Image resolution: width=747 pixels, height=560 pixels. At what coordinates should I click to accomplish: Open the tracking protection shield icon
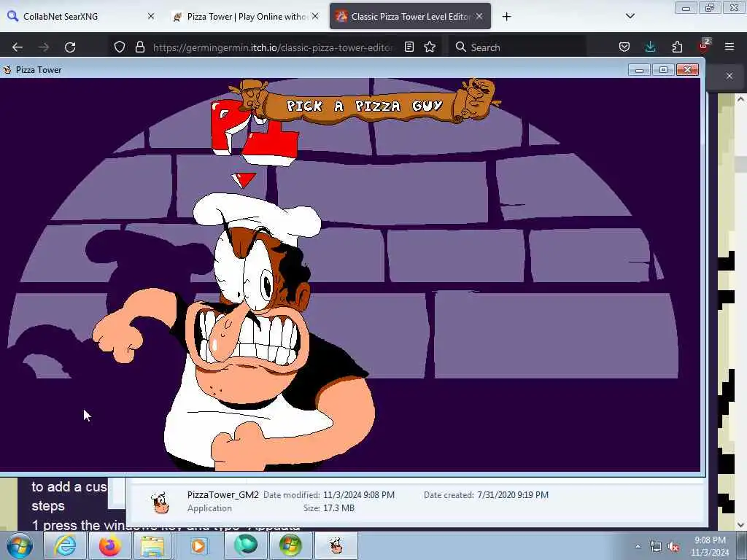point(120,47)
